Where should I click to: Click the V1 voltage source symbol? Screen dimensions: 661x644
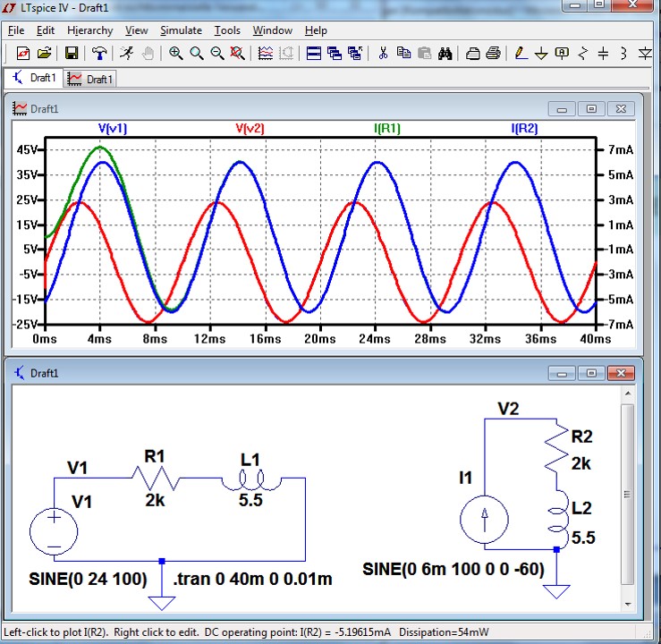(54, 530)
